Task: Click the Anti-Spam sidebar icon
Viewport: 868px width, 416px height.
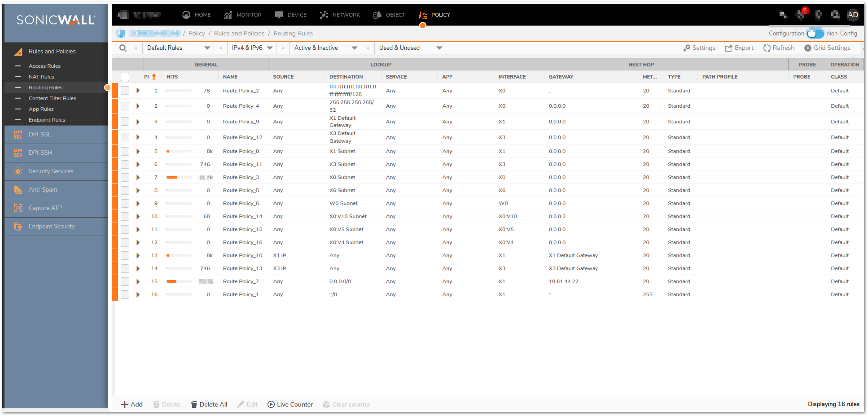Action: [18, 190]
